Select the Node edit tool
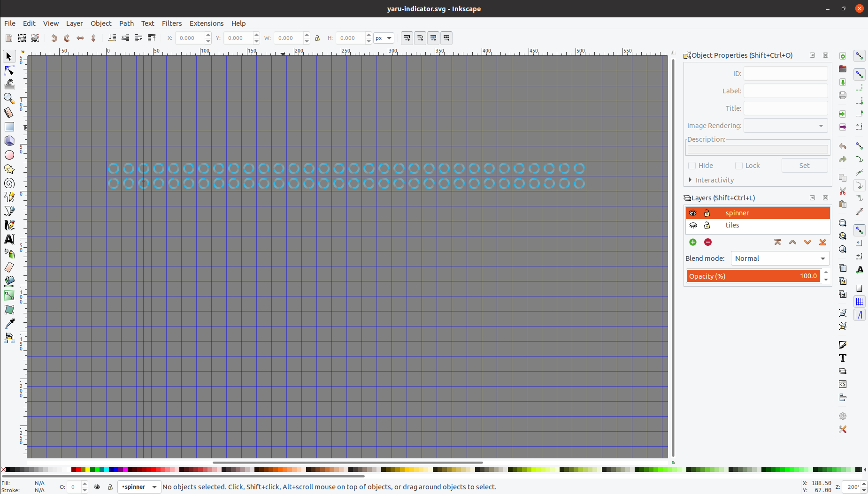The height and width of the screenshot is (494, 868). click(x=9, y=70)
